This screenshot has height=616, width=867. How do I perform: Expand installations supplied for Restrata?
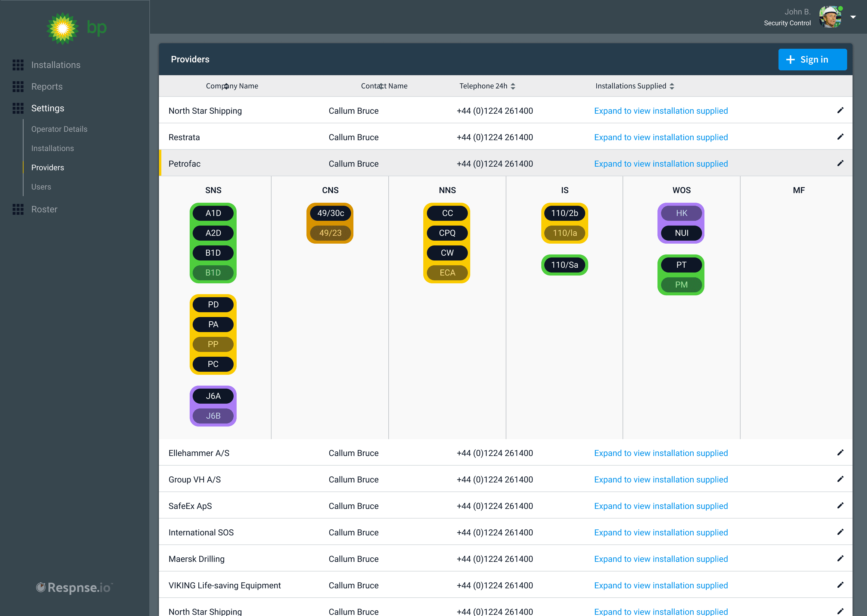[660, 137]
